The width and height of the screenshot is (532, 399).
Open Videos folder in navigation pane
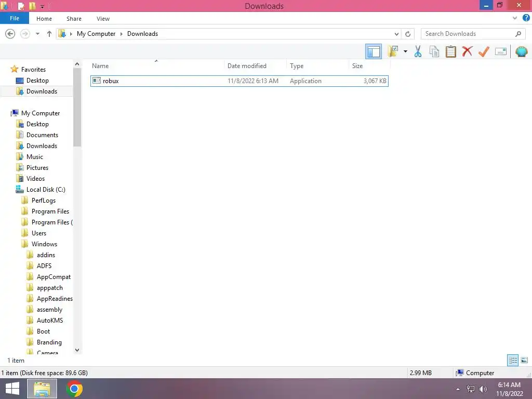pos(35,179)
